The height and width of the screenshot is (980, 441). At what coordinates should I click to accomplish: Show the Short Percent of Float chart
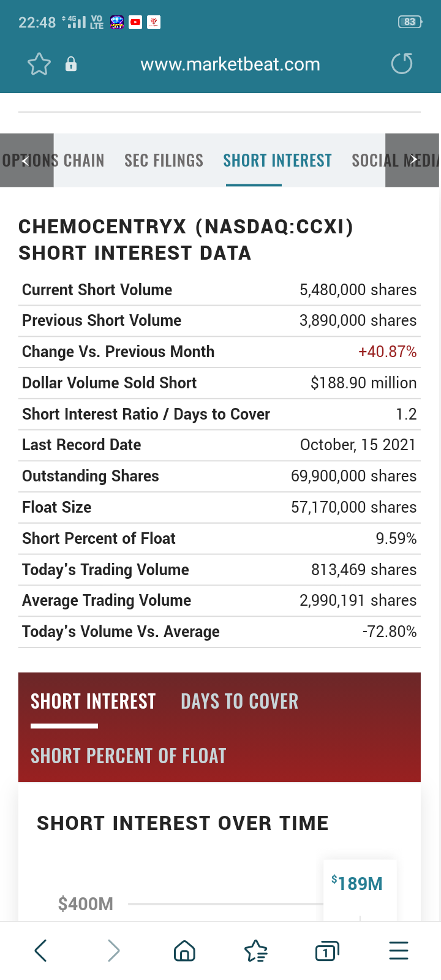click(x=129, y=756)
